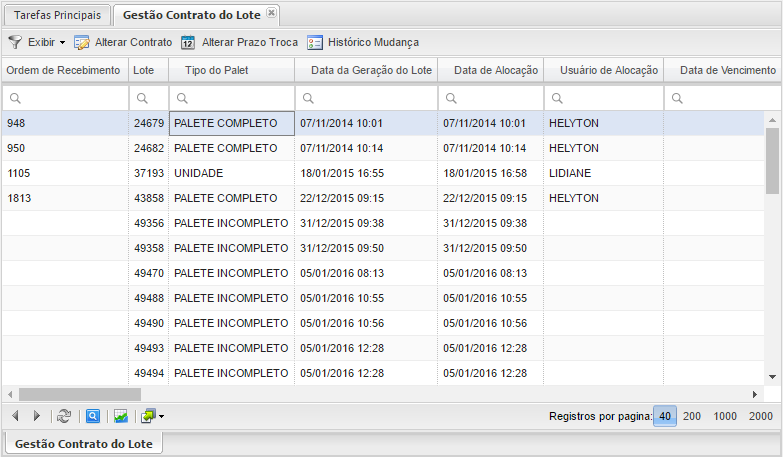Select 200 records per page
The image size is (783, 461).
click(x=691, y=416)
